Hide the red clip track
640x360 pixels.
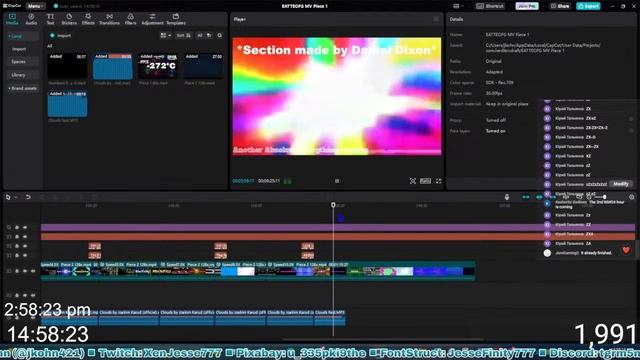[x=25, y=237]
